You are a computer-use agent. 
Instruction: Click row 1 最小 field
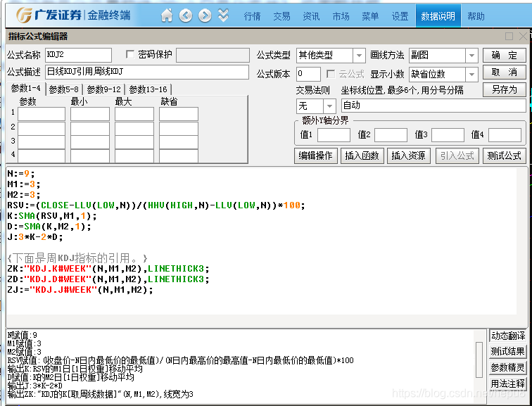(90, 114)
